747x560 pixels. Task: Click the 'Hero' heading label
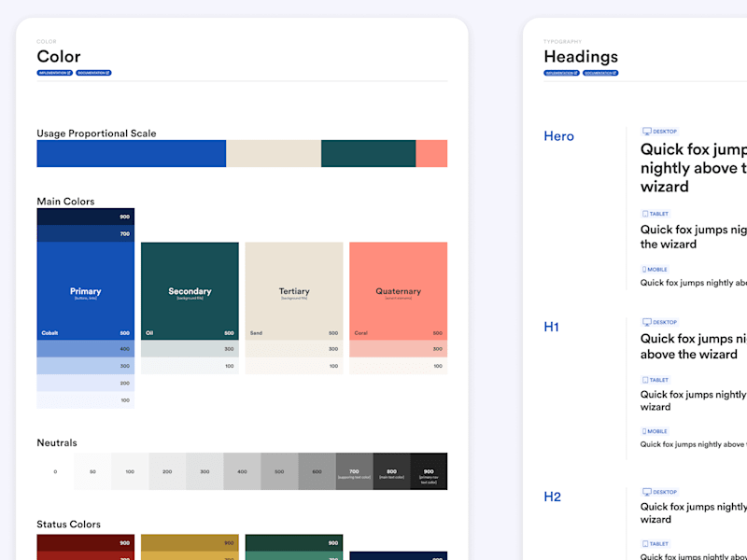pyautogui.click(x=558, y=136)
